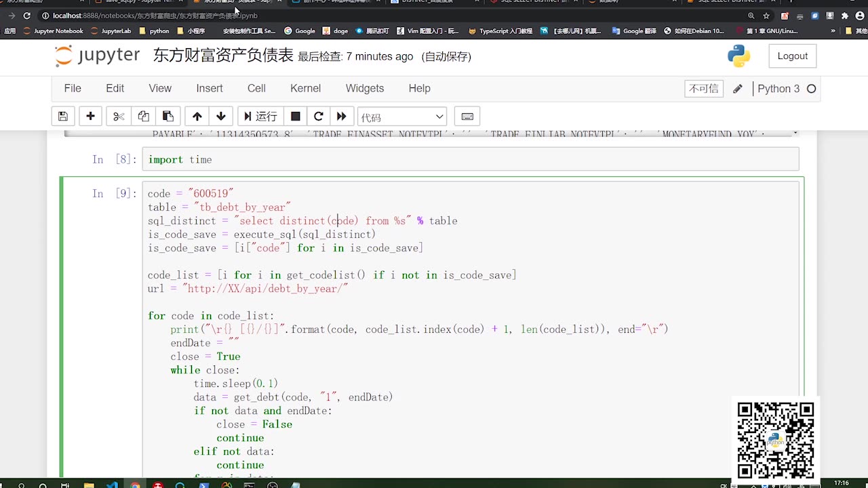The image size is (868, 488).
Task: Open the Widgets menu
Action: tap(365, 88)
